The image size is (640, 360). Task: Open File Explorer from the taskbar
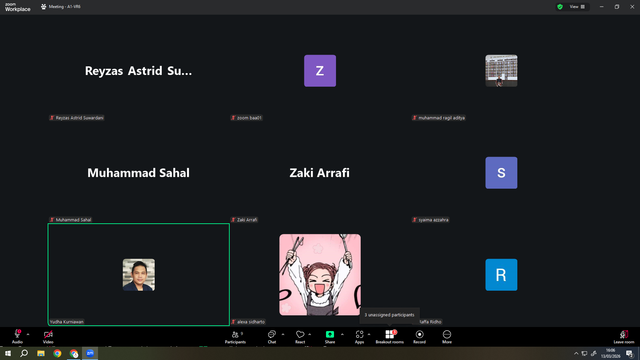41,353
